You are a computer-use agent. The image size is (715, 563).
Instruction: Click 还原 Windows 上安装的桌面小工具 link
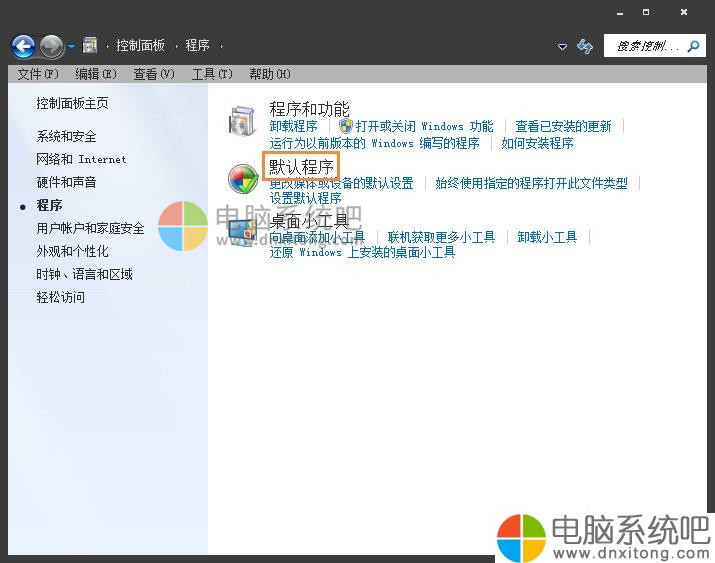(363, 252)
